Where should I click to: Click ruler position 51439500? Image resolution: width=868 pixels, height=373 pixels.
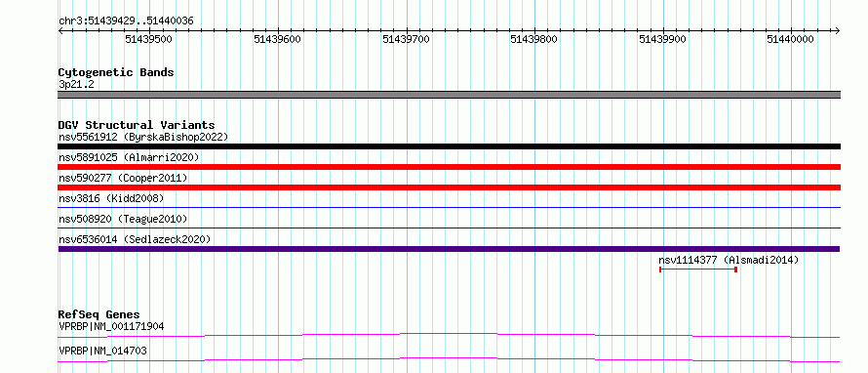(x=148, y=39)
